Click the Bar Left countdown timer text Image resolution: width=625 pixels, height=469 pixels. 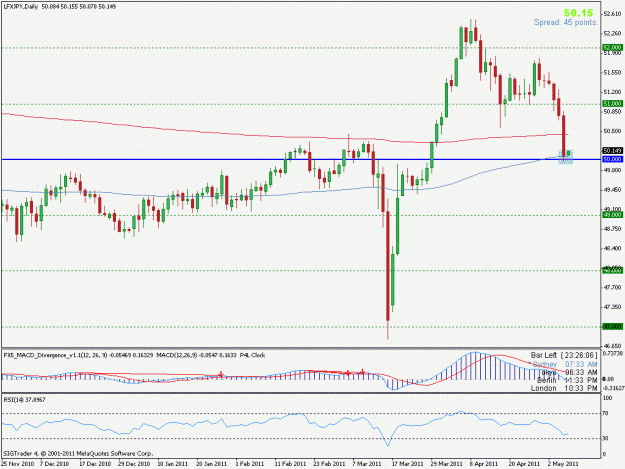click(x=564, y=355)
